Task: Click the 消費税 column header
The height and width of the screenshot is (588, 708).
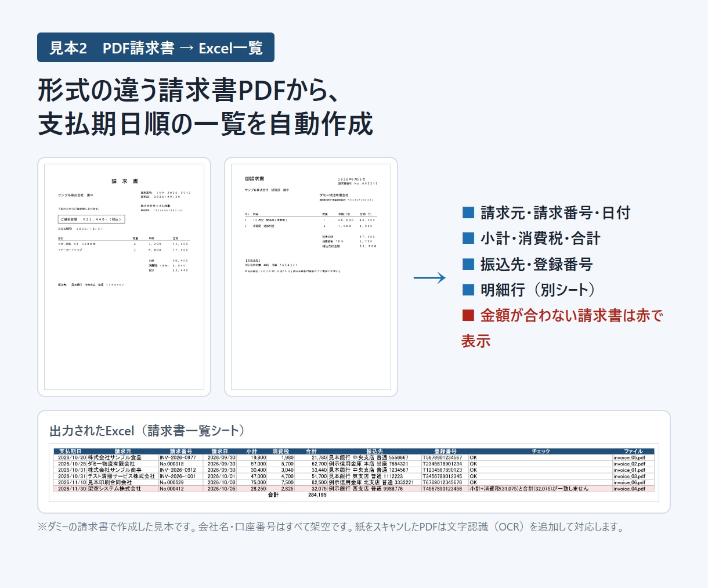Action: 281,451
